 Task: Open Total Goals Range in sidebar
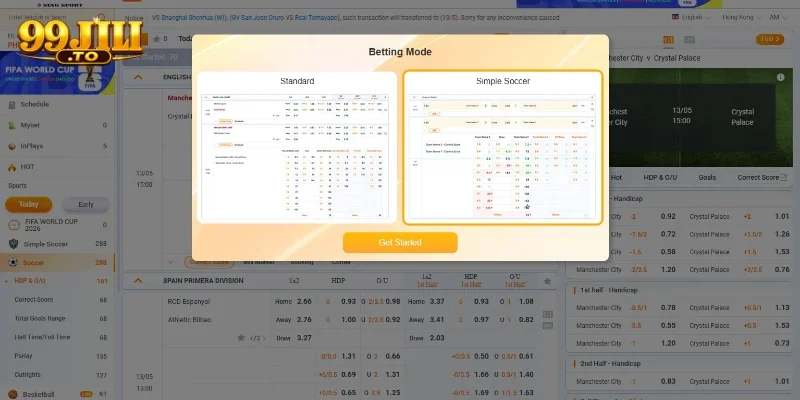pos(40,318)
